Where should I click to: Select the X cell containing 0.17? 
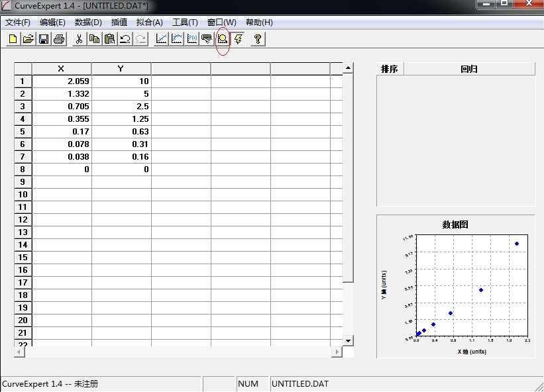pos(62,132)
